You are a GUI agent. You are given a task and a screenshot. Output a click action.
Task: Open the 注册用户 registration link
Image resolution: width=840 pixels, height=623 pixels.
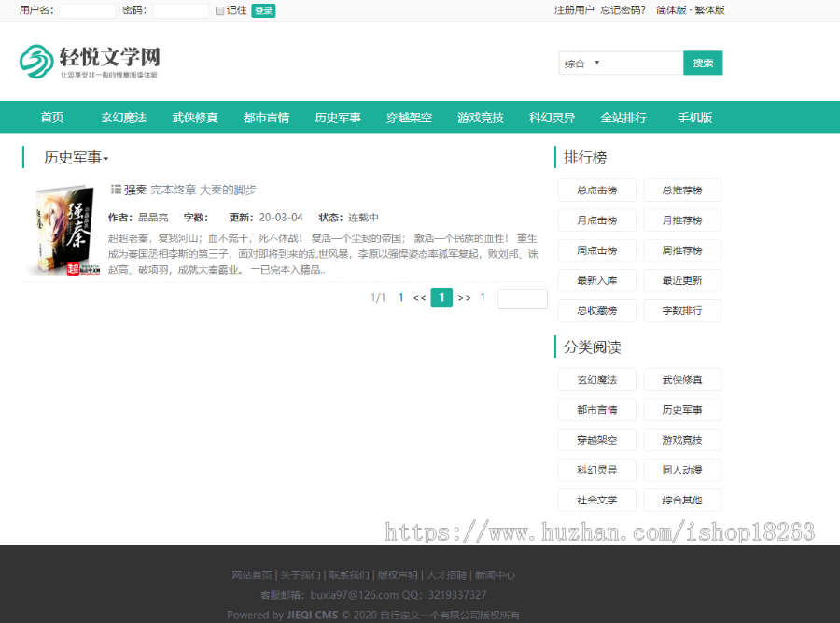[576, 9]
